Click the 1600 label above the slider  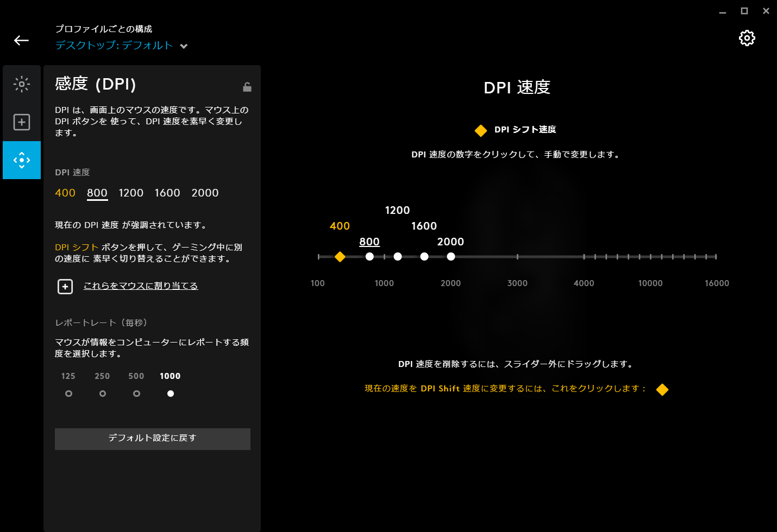[x=424, y=226]
